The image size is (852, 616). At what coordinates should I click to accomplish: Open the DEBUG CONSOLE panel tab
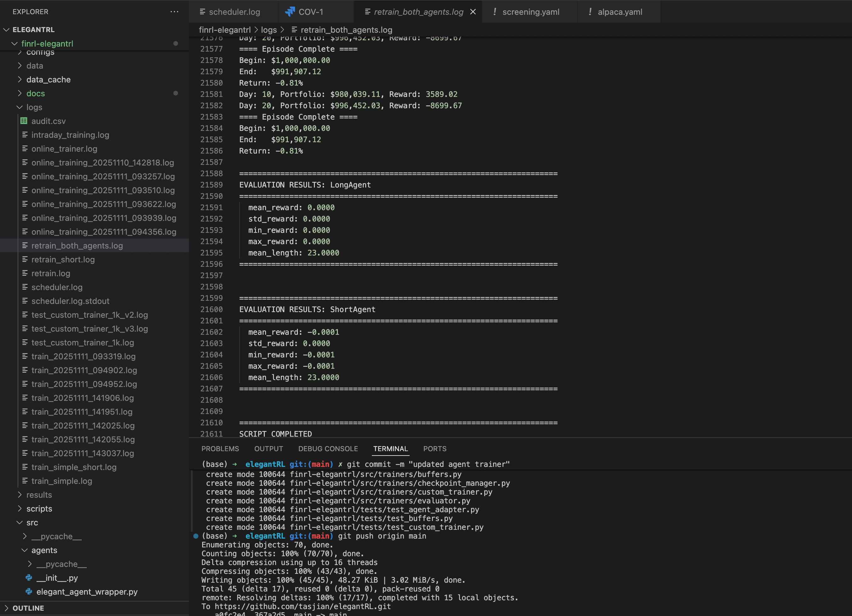(x=327, y=449)
